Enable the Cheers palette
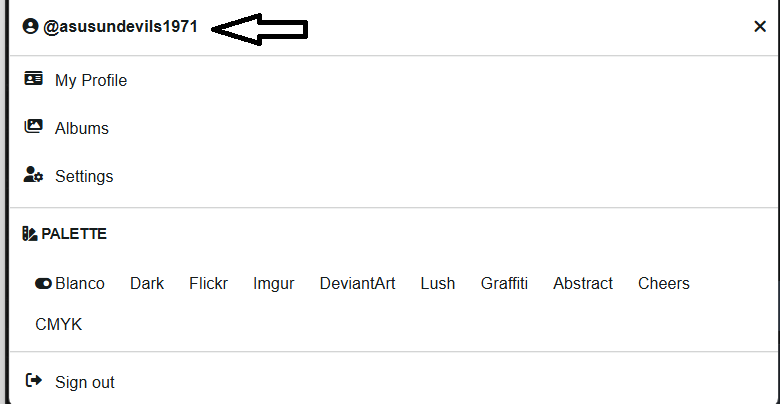 point(664,284)
